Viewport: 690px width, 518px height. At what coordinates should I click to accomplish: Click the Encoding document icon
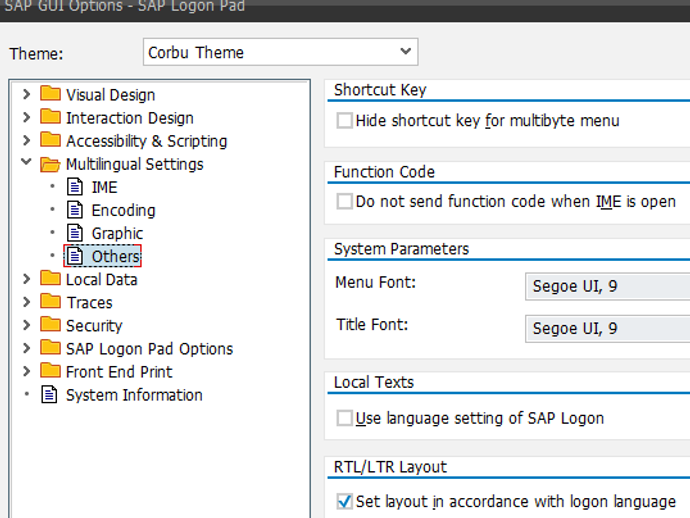pos(75,210)
